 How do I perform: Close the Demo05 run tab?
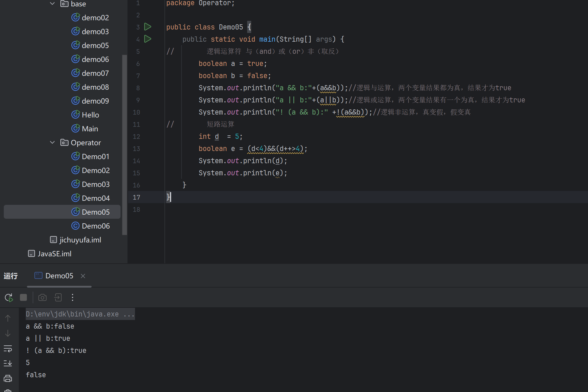tap(83, 276)
